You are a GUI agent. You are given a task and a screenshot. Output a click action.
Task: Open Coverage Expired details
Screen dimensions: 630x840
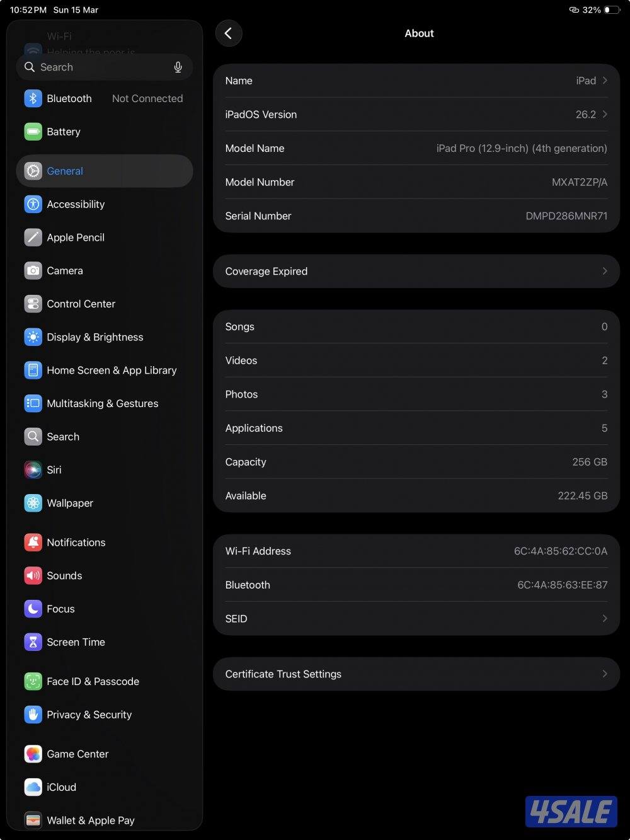pyautogui.click(x=416, y=271)
